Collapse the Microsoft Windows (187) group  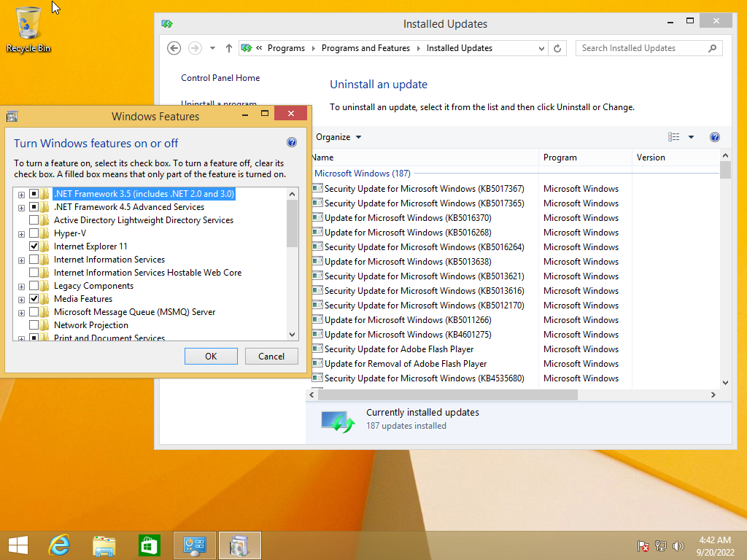point(362,174)
